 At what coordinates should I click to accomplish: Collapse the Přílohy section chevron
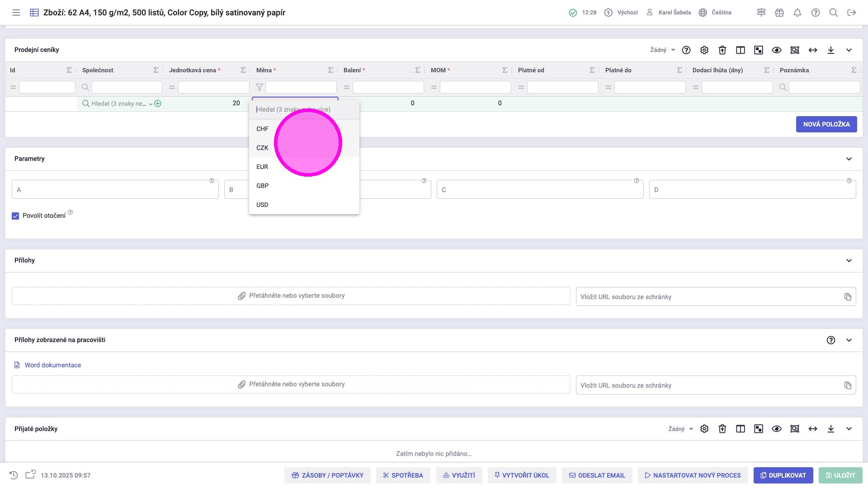coord(849,260)
